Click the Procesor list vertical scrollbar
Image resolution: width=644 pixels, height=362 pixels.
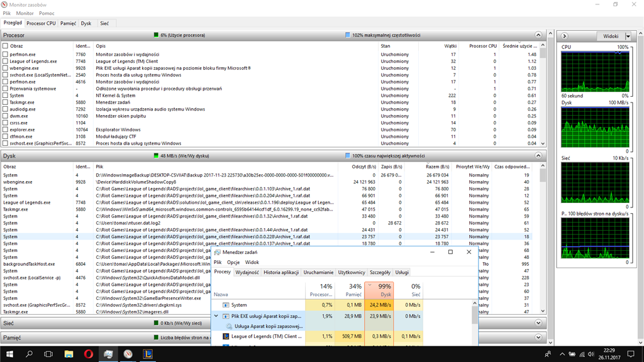tap(543, 94)
